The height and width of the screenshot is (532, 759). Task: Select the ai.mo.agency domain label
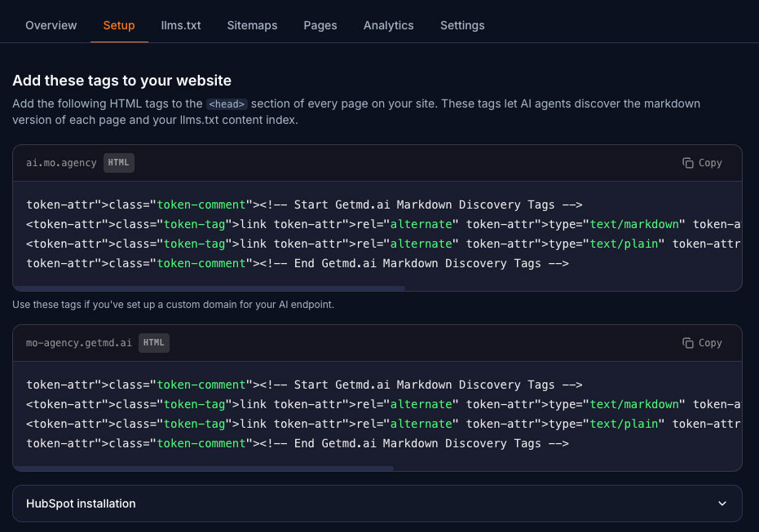60,162
